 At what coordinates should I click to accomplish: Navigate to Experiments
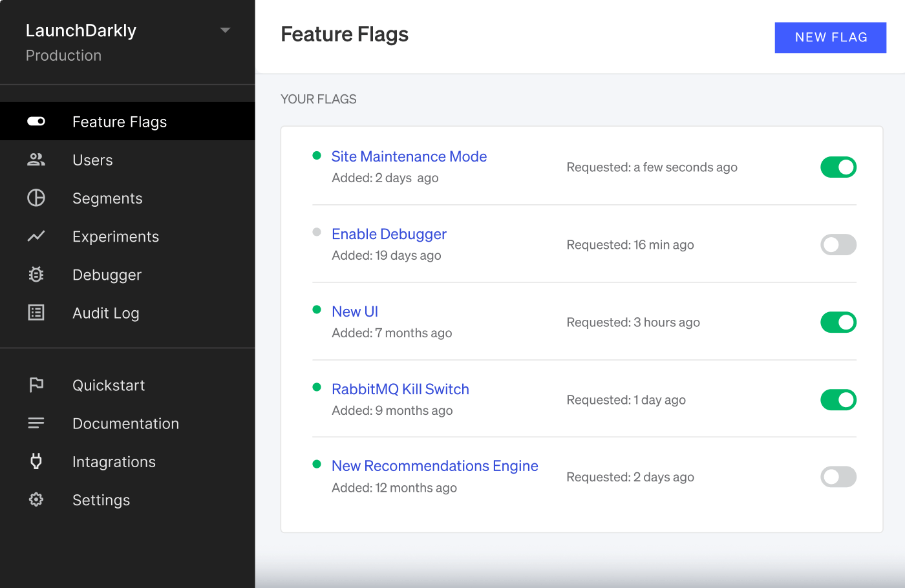[127, 236]
